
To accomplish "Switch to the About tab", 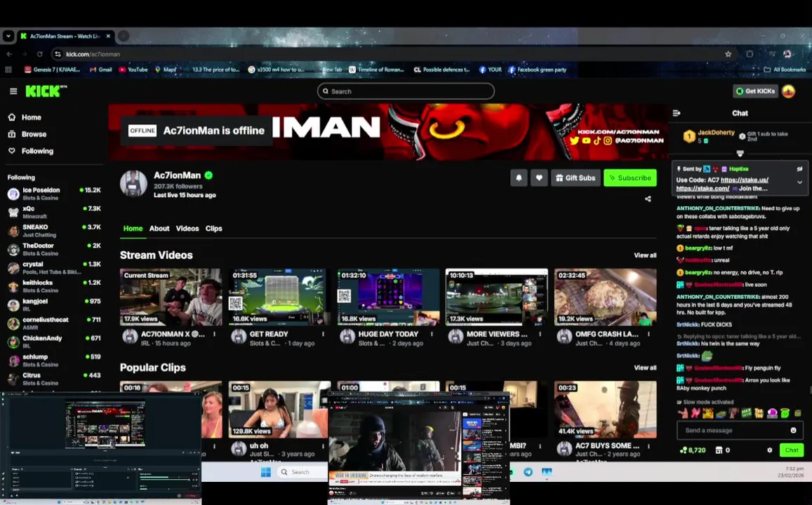I will click(x=159, y=228).
